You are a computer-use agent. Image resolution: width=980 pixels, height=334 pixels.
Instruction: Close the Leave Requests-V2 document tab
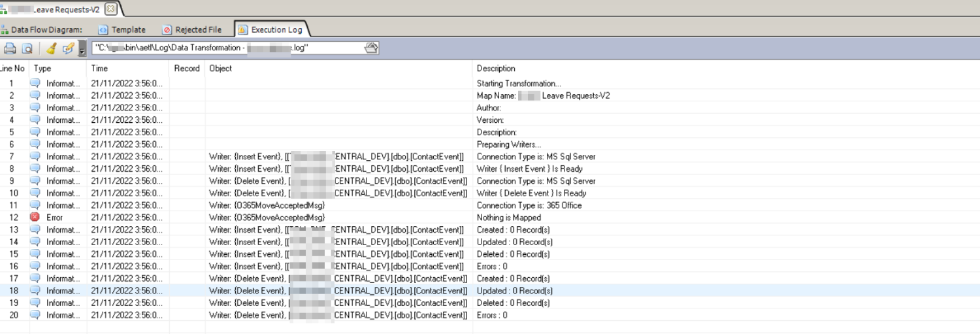click(110, 8)
